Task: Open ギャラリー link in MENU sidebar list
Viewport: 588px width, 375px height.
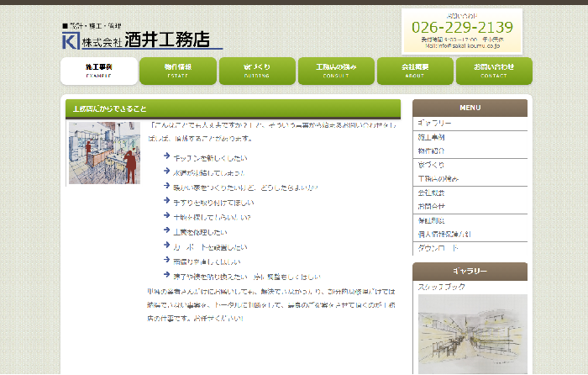Action: (x=434, y=123)
